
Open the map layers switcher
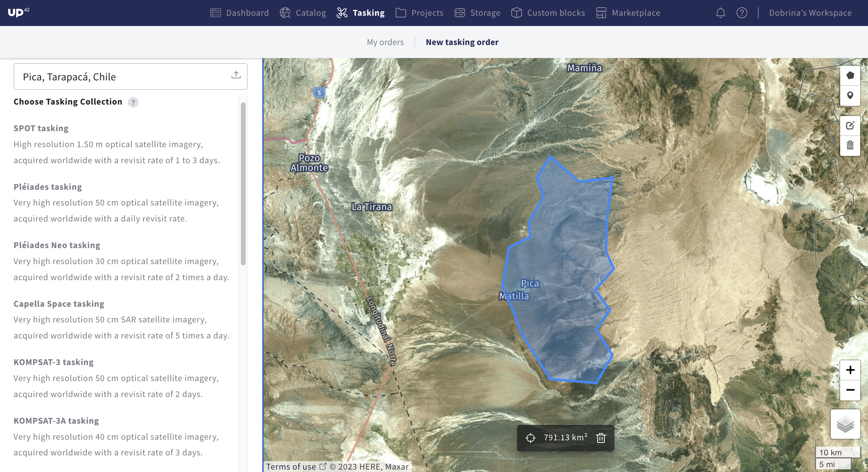click(x=845, y=424)
